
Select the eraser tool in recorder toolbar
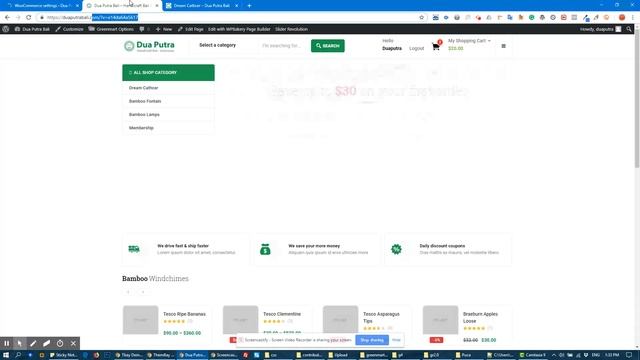pos(47,343)
